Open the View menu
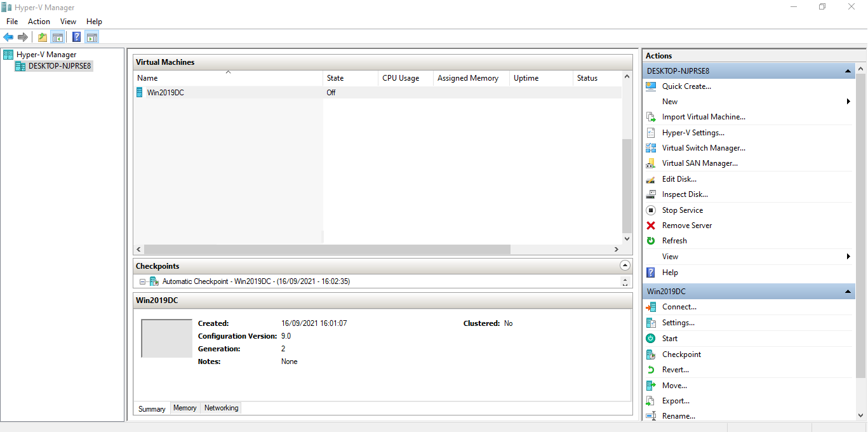The width and height of the screenshot is (868, 432). 69,22
